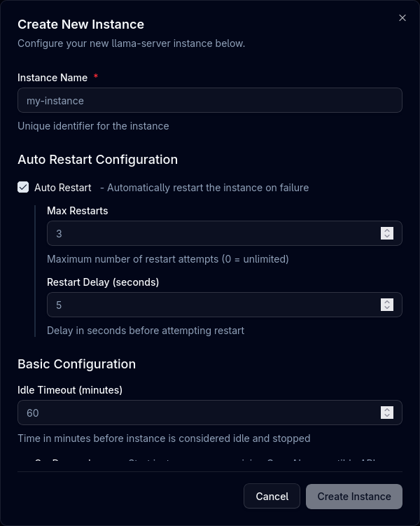
Task: Uncheck the Auto Restart checkbox
Action: (23, 188)
